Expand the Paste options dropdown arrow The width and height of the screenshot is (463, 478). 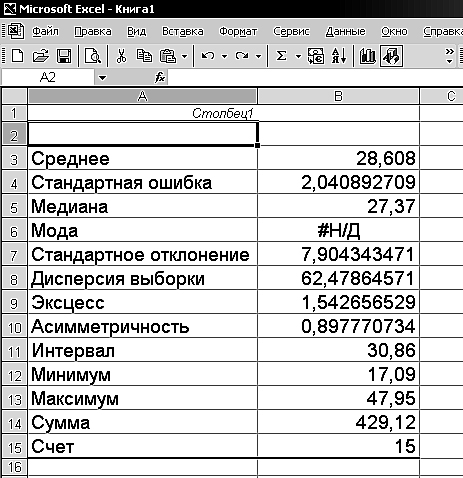[184, 56]
